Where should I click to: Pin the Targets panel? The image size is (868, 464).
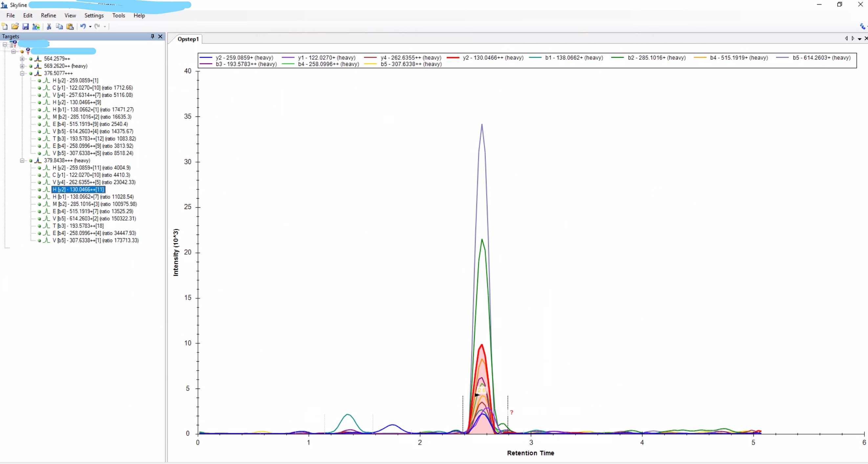[152, 36]
